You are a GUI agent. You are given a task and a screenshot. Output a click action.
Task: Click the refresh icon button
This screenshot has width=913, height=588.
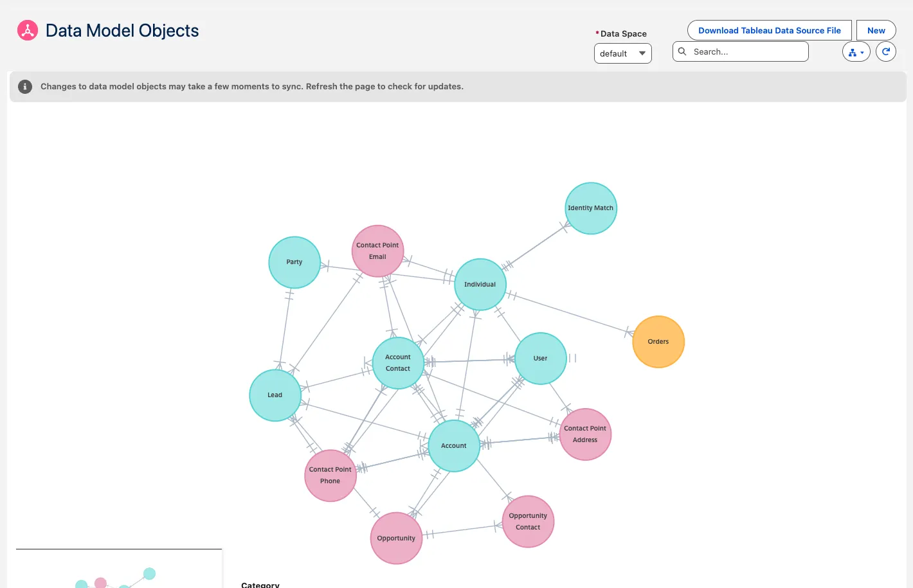(885, 52)
